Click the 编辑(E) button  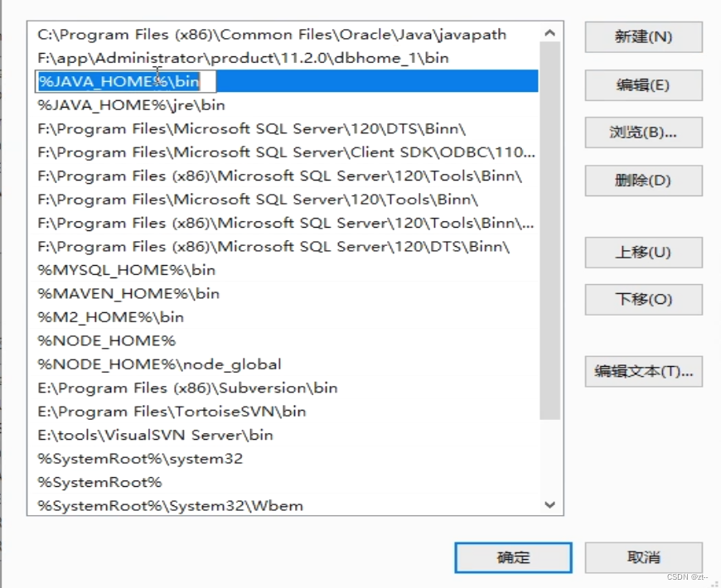643,85
